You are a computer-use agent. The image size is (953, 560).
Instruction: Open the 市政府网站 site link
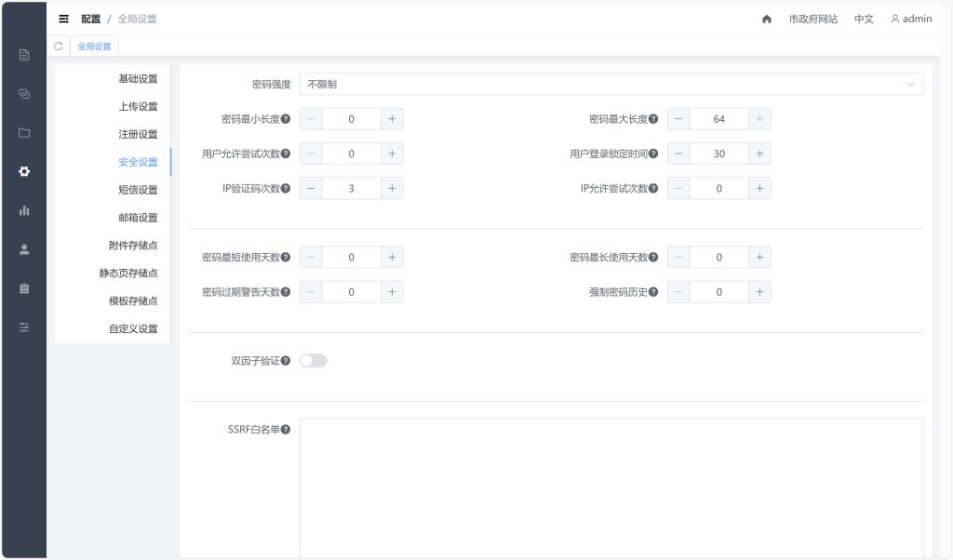tap(812, 19)
